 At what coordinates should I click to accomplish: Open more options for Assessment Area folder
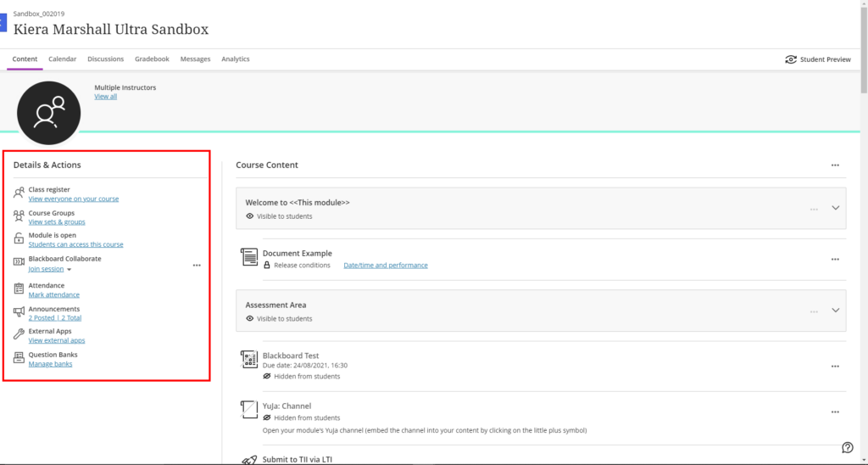814,311
